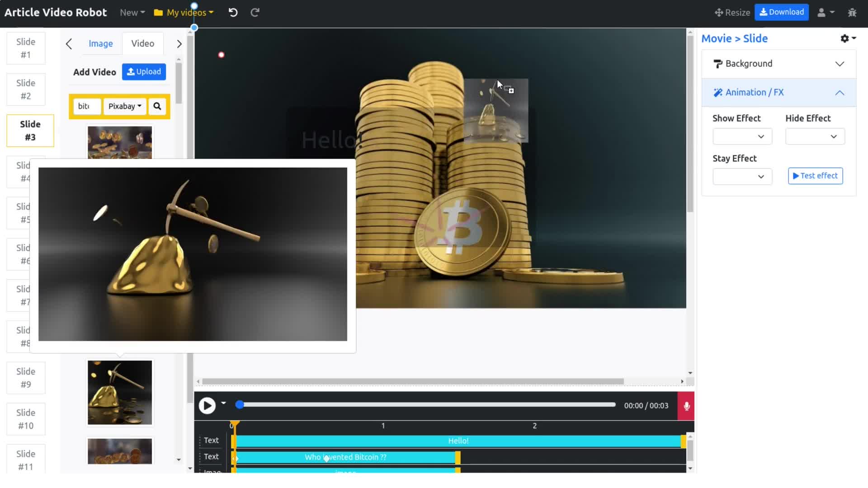
Task: Expand the Background section panel
Action: point(840,63)
